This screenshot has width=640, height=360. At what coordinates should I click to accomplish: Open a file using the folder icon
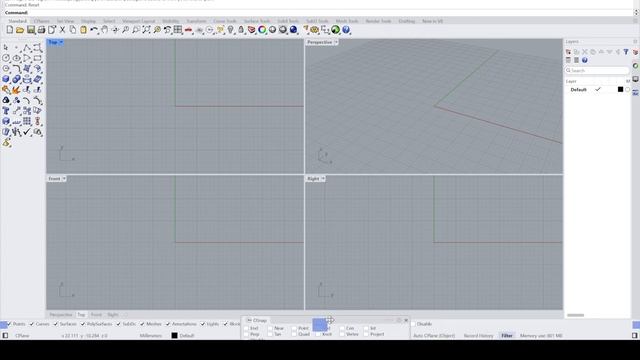(x=20, y=30)
